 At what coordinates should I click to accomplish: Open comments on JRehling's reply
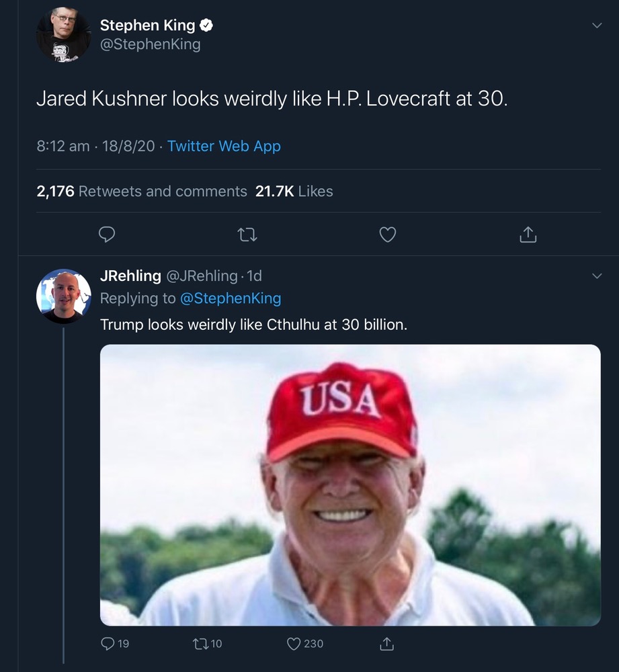[x=108, y=644]
